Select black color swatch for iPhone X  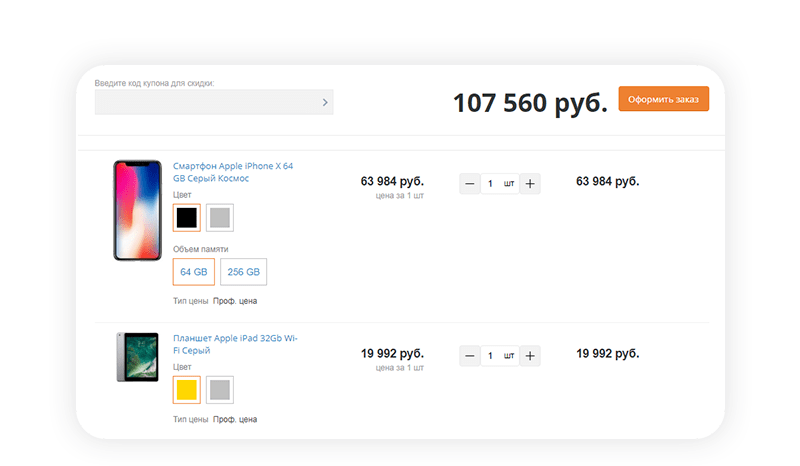(x=187, y=218)
